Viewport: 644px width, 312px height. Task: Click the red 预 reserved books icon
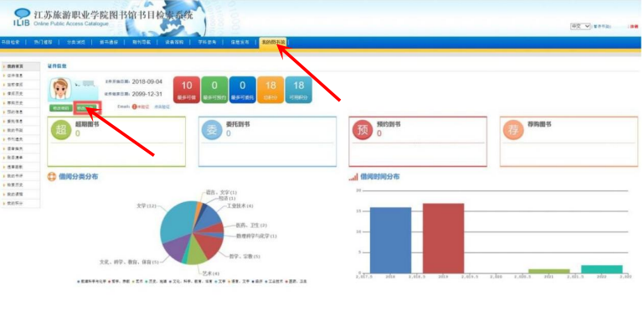[363, 130]
